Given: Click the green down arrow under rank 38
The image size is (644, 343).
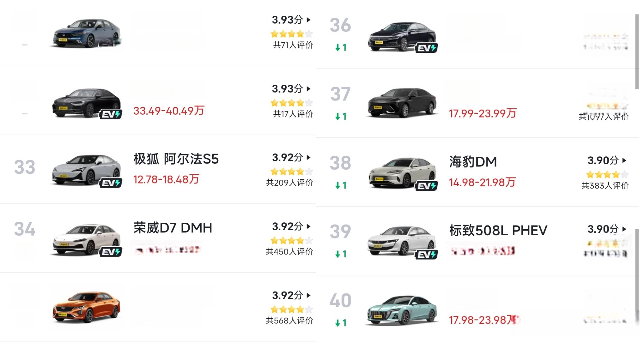Looking at the screenshot, I should tap(338, 186).
